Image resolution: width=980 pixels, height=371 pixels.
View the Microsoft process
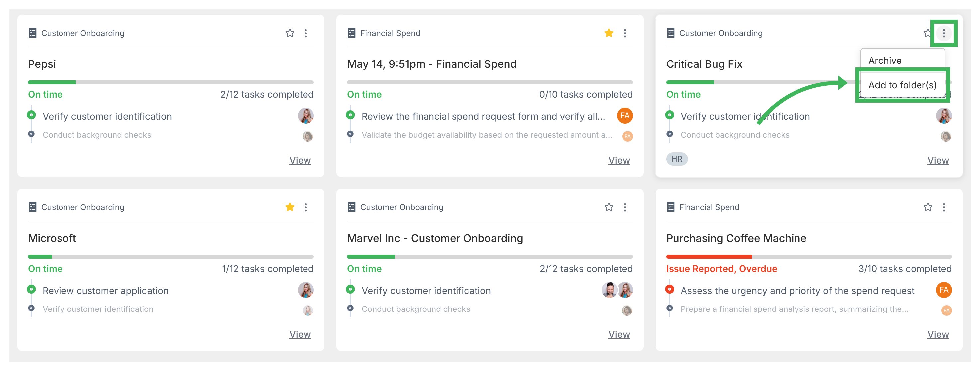pos(300,334)
